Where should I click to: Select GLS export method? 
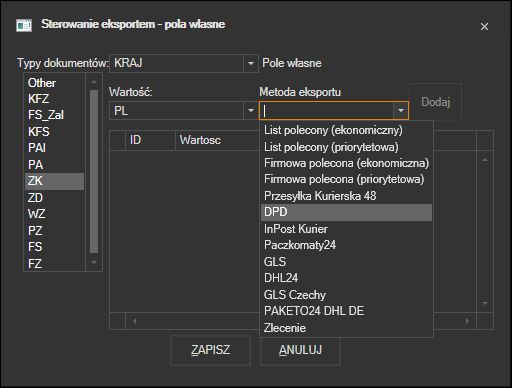pyautogui.click(x=346, y=262)
